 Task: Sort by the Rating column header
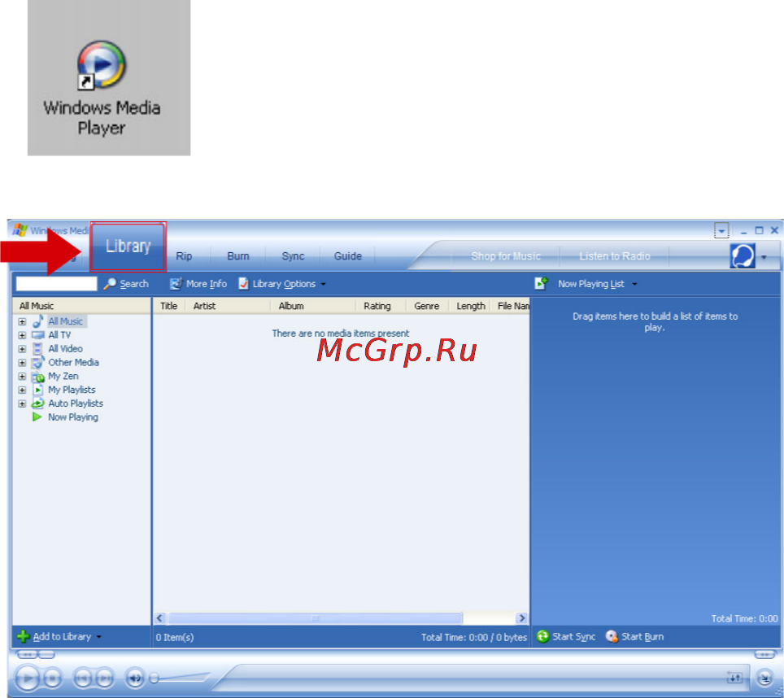coord(381,306)
